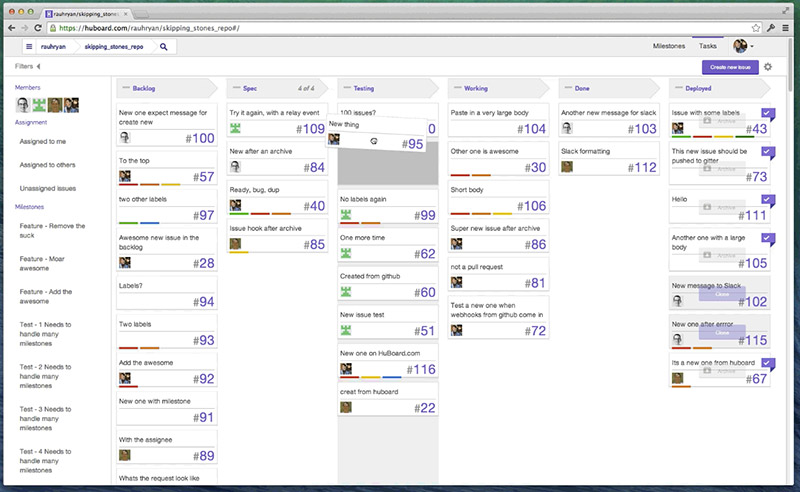Viewport: 800px width, 492px height.
Task: Click the browser address bar
Action: pyautogui.click(x=398, y=28)
